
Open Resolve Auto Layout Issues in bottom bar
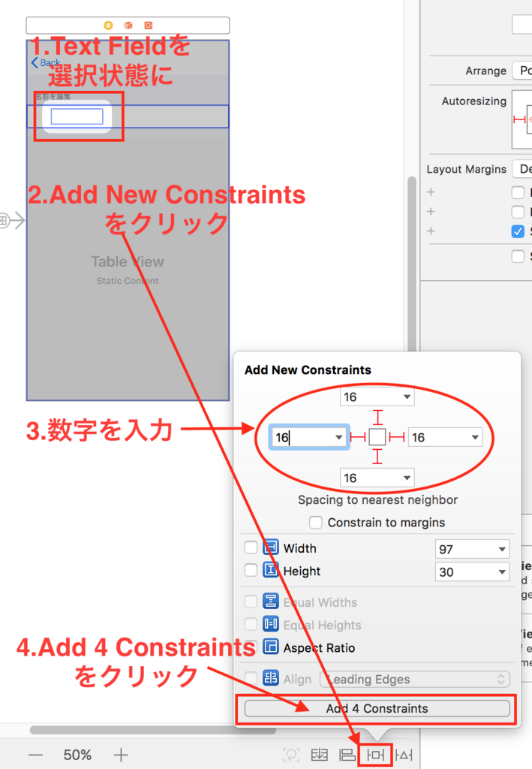point(404,755)
